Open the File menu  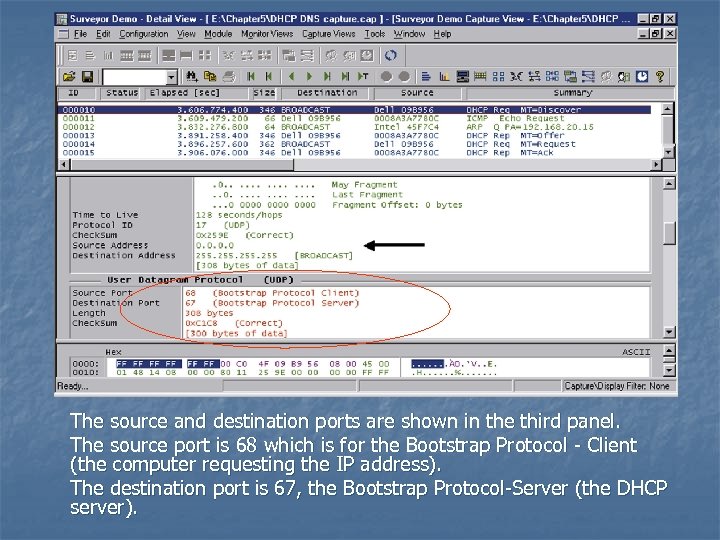(80, 34)
